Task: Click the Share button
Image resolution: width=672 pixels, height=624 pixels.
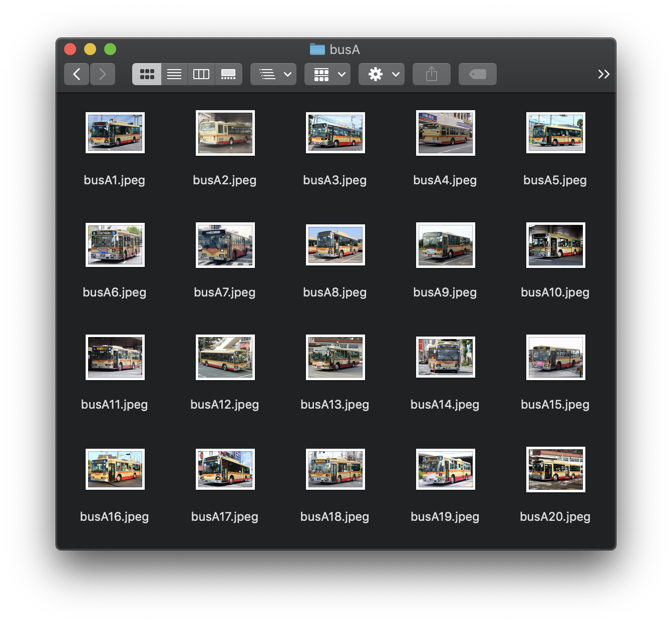Action: click(x=432, y=74)
